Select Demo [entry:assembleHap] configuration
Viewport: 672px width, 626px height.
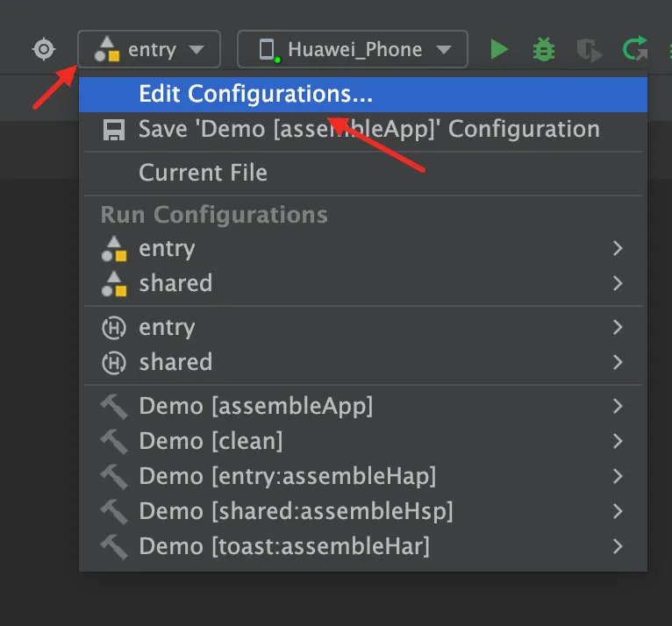point(287,476)
